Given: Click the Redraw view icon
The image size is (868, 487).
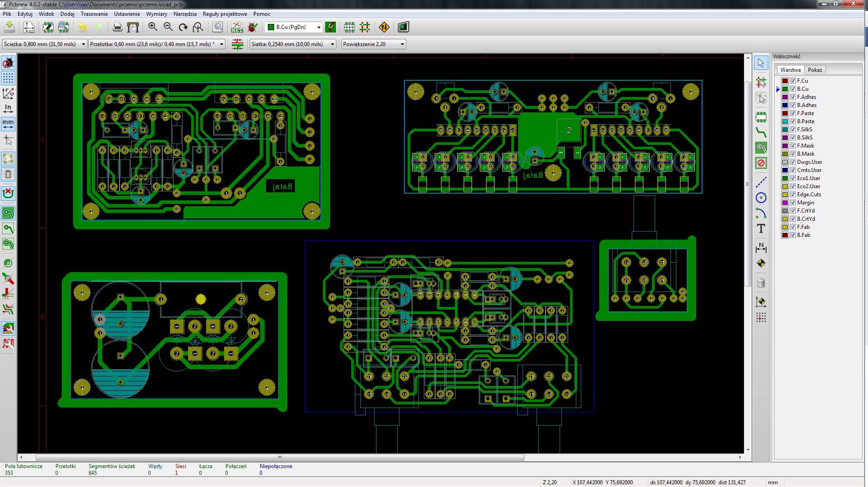Looking at the screenshot, I should point(183,27).
